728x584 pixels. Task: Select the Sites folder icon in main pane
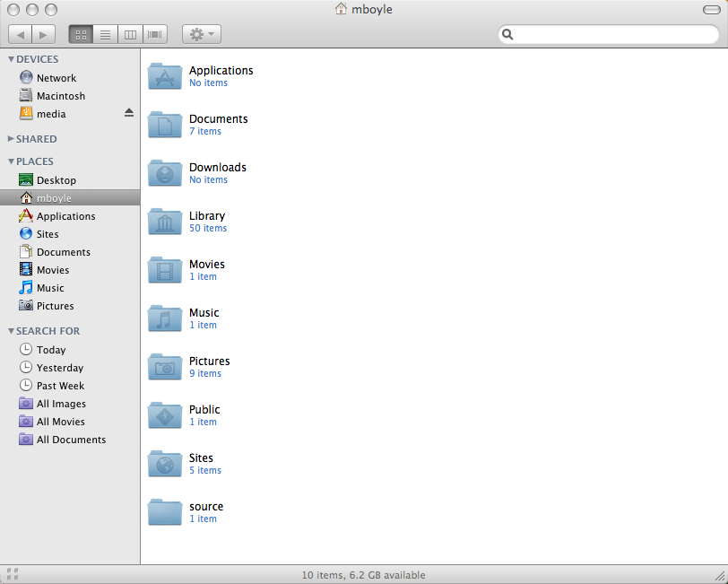point(165,464)
